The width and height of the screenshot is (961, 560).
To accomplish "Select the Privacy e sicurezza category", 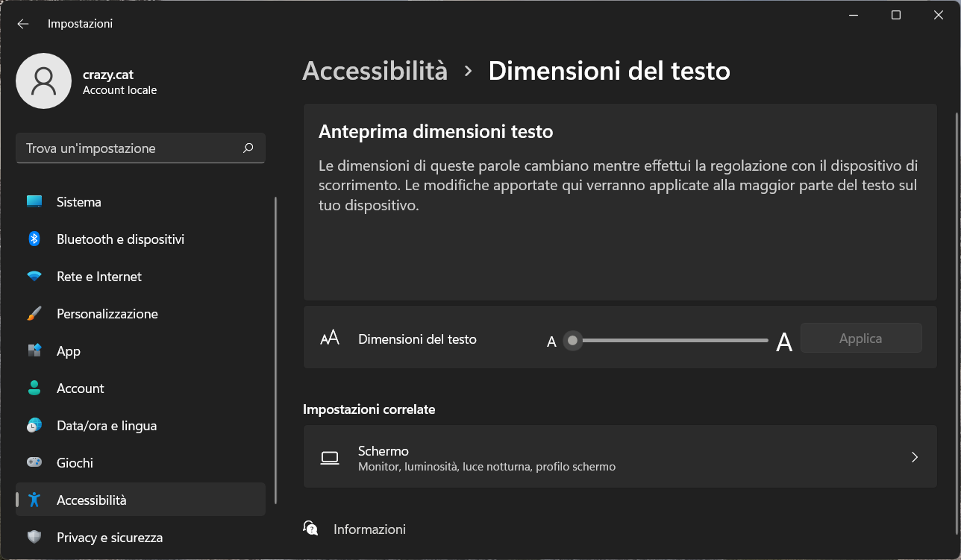I will (x=140, y=537).
